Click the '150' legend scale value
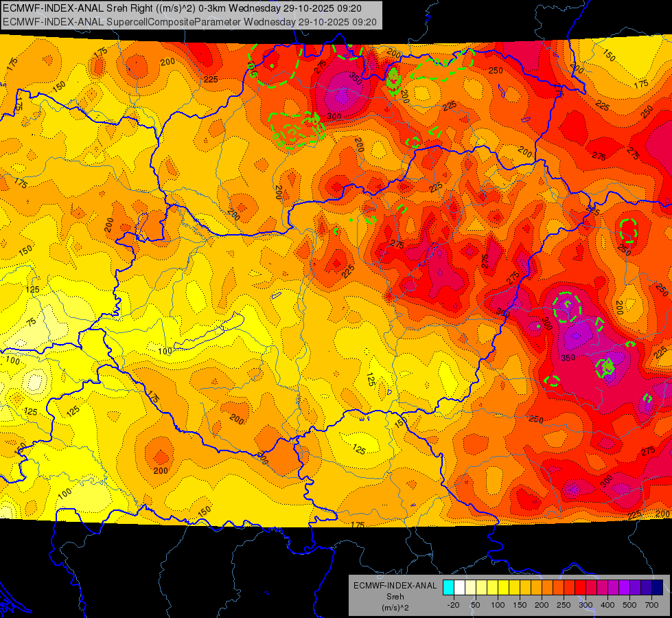This screenshot has width=672, height=618. pos(520,605)
